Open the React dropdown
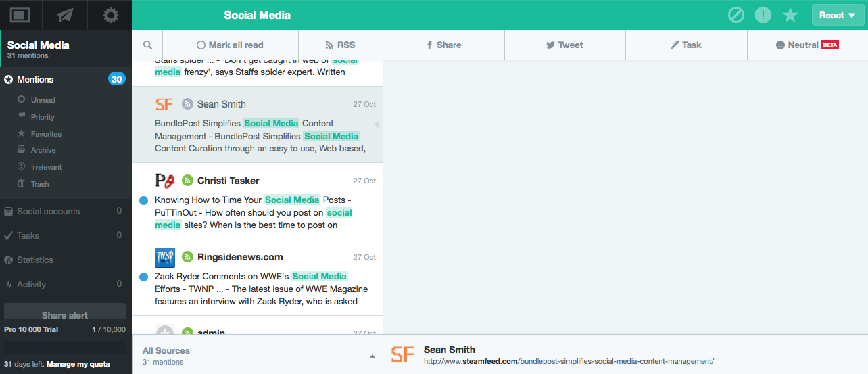The image size is (868, 374). tap(838, 15)
